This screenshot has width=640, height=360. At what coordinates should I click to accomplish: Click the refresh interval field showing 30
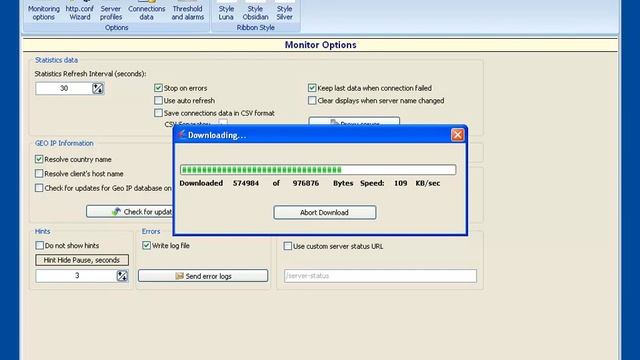[64, 88]
